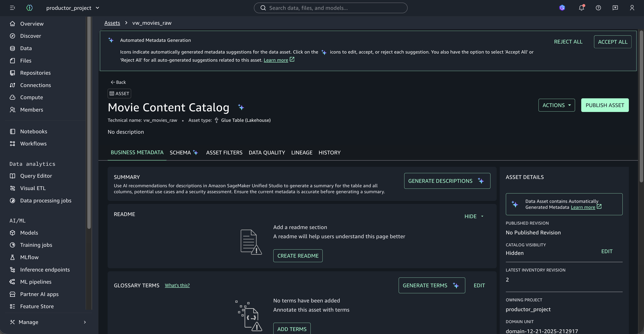Switch to the SCHEMA tab
The height and width of the screenshot is (334, 644).
(x=184, y=152)
